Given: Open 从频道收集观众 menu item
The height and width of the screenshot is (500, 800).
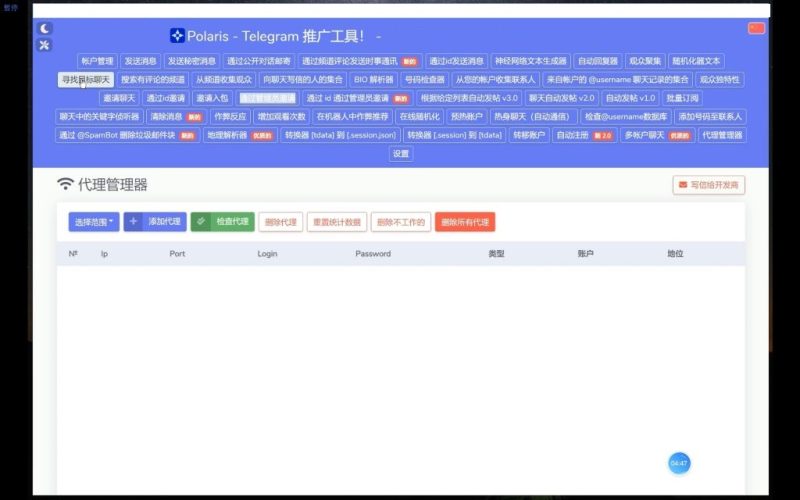Looking at the screenshot, I should click(x=224, y=80).
